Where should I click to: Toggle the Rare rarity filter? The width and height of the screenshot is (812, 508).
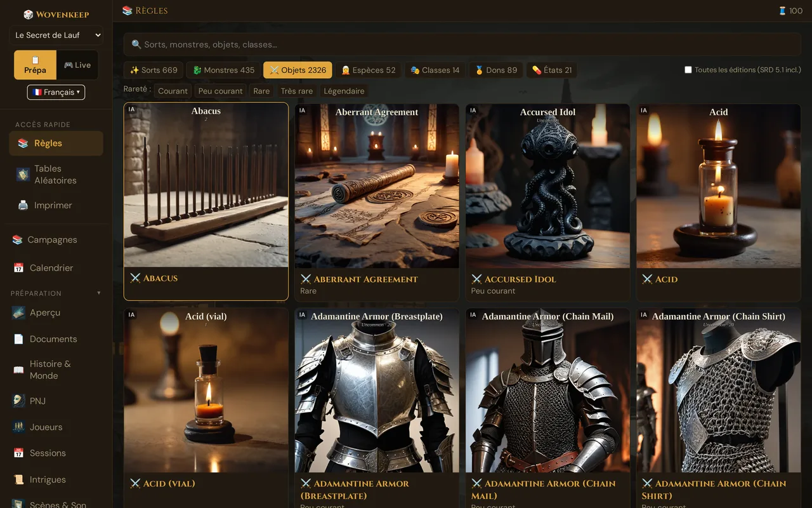pyautogui.click(x=261, y=91)
